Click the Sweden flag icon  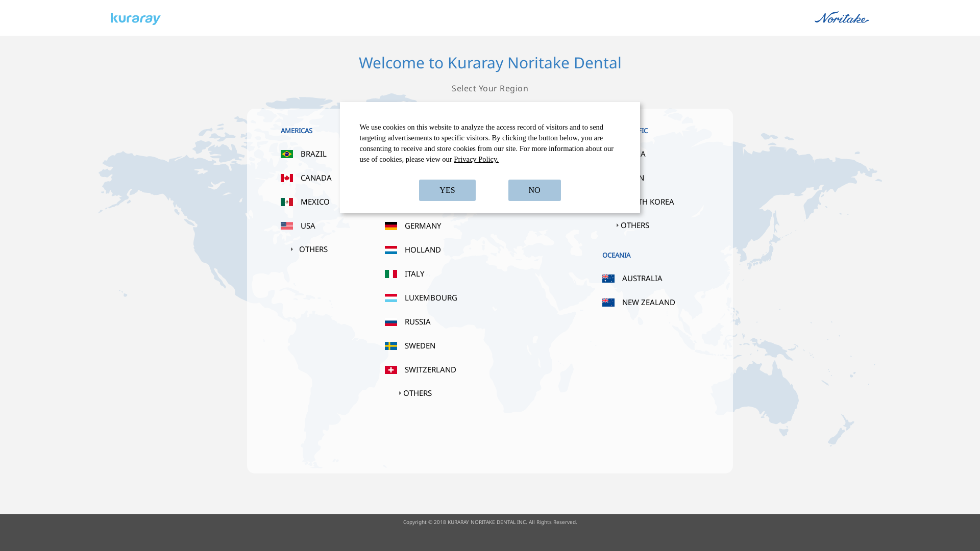coord(391,346)
